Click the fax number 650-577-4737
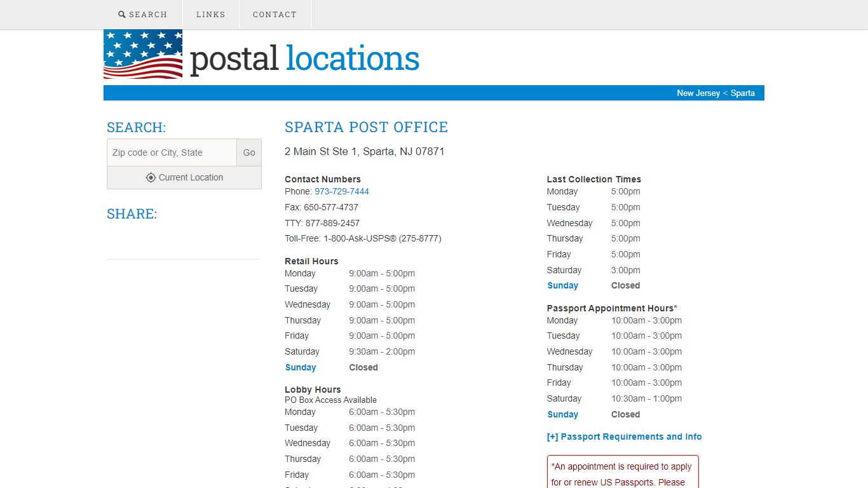This screenshot has height=488, width=868. pyautogui.click(x=331, y=207)
